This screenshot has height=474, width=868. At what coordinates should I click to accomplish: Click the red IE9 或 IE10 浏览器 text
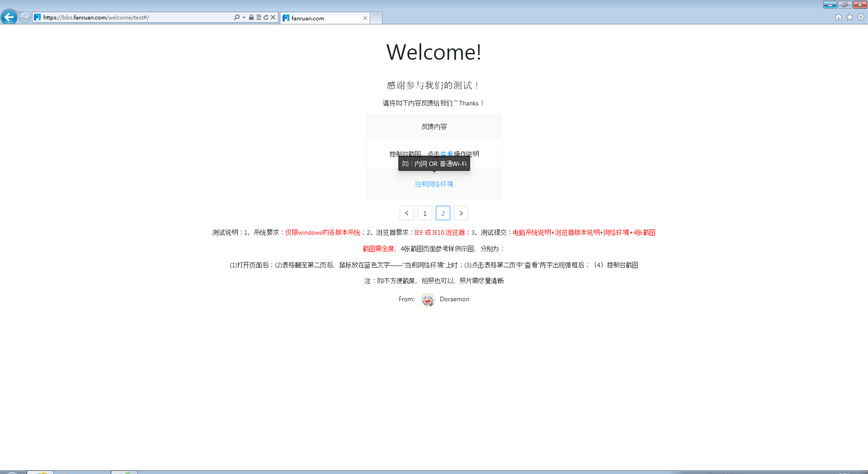pos(439,232)
